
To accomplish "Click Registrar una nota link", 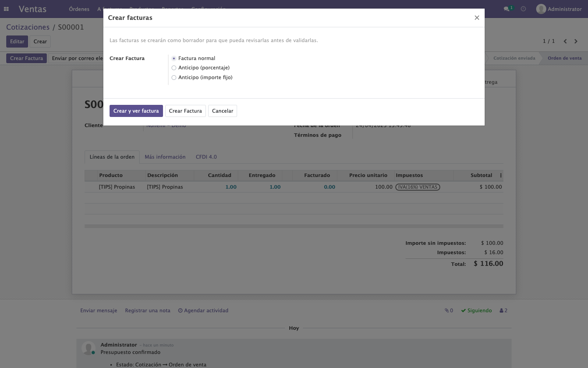I will (x=148, y=311).
